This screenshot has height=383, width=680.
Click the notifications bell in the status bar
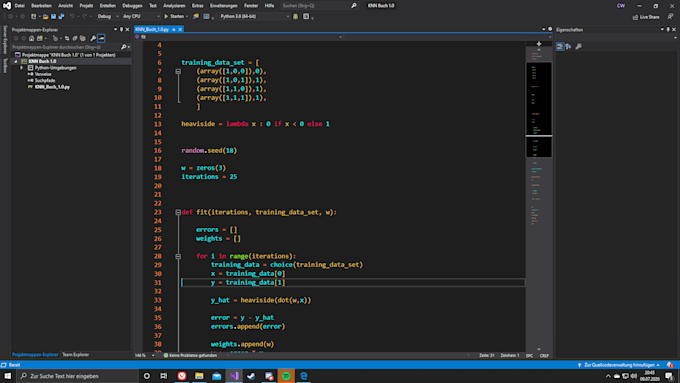(x=670, y=365)
